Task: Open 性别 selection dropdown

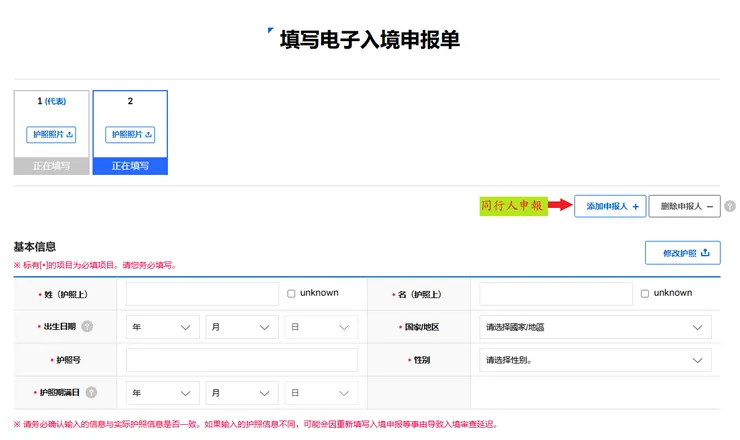Action: [595, 360]
